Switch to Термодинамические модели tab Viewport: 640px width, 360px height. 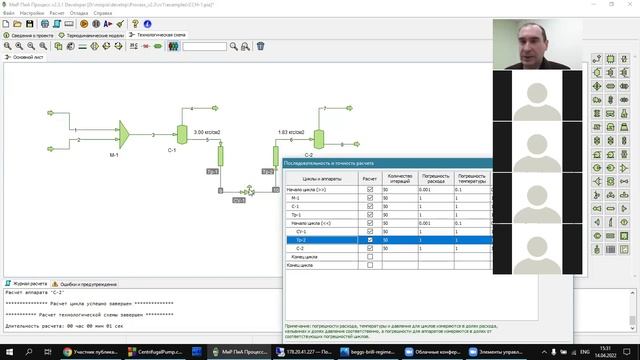click(x=91, y=35)
